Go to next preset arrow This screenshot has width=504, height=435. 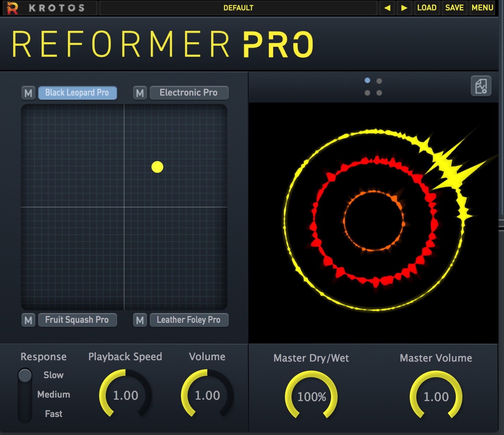pos(404,8)
